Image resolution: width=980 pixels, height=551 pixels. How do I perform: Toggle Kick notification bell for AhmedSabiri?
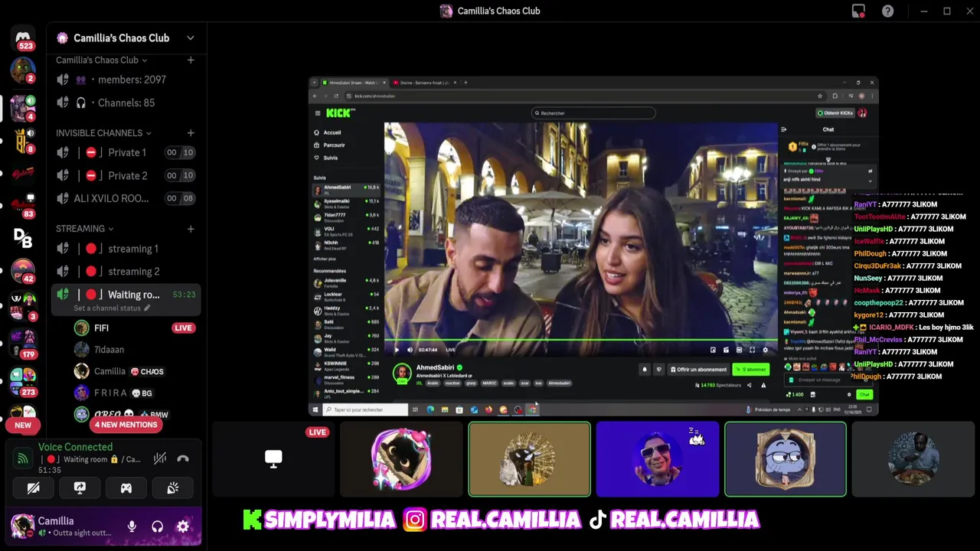(x=644, y=369)
